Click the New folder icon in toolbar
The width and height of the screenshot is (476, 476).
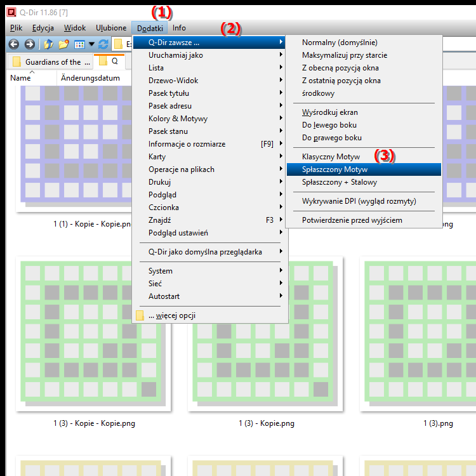pos(63,44)
